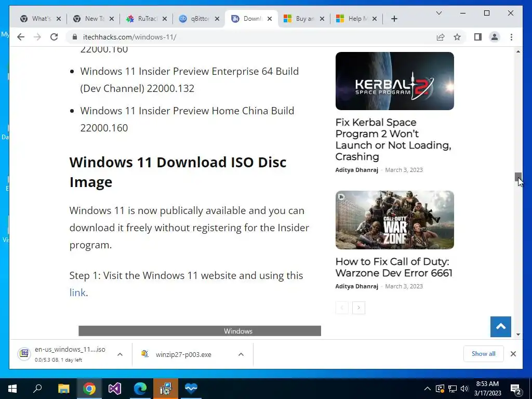Click the Chrome taskbar icon

coord(89,389)
